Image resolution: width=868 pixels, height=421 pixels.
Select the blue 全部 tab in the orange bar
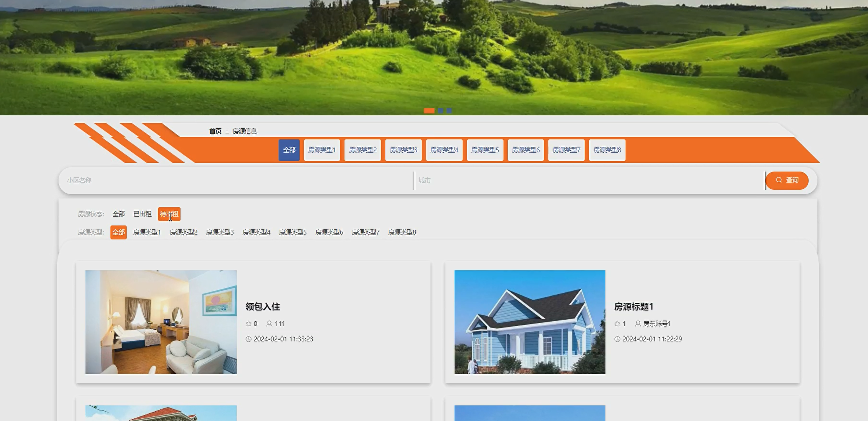click(x=289, y=150)
